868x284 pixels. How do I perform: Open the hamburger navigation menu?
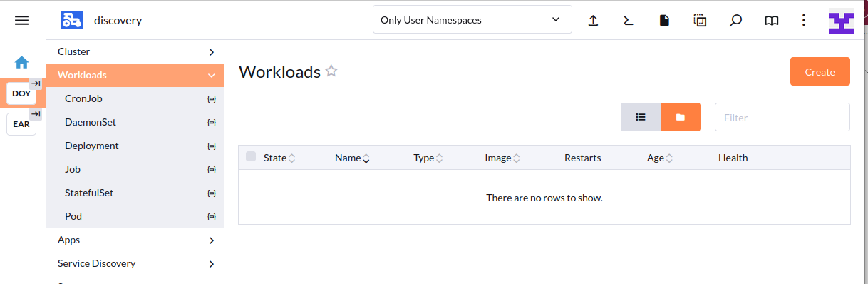pyautogui.click(x=22, y=21)
